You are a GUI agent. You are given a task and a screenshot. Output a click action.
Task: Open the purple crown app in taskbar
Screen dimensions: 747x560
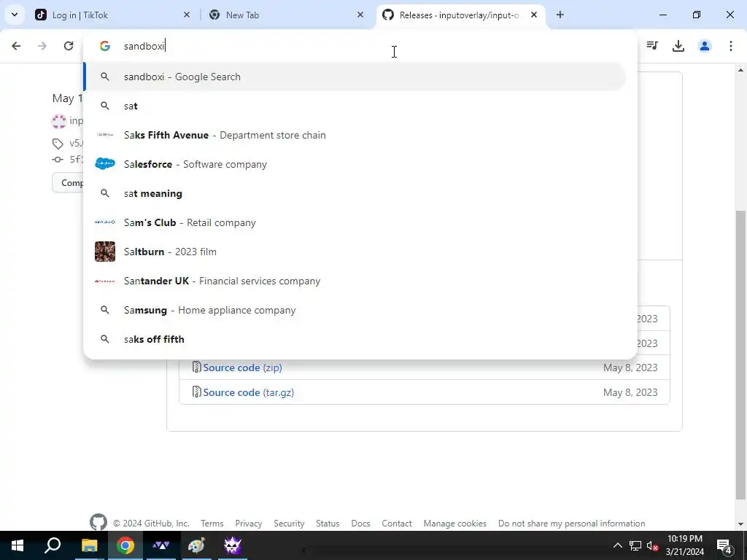pos(233,545)
